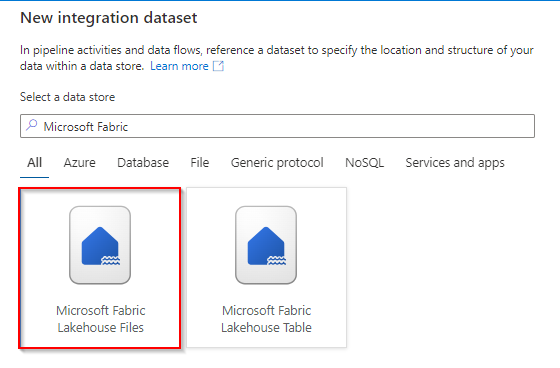Select the Microsoft Fabric Lakehouse Files icon
This screenshot has width=560, height=368.
[100, 245]
